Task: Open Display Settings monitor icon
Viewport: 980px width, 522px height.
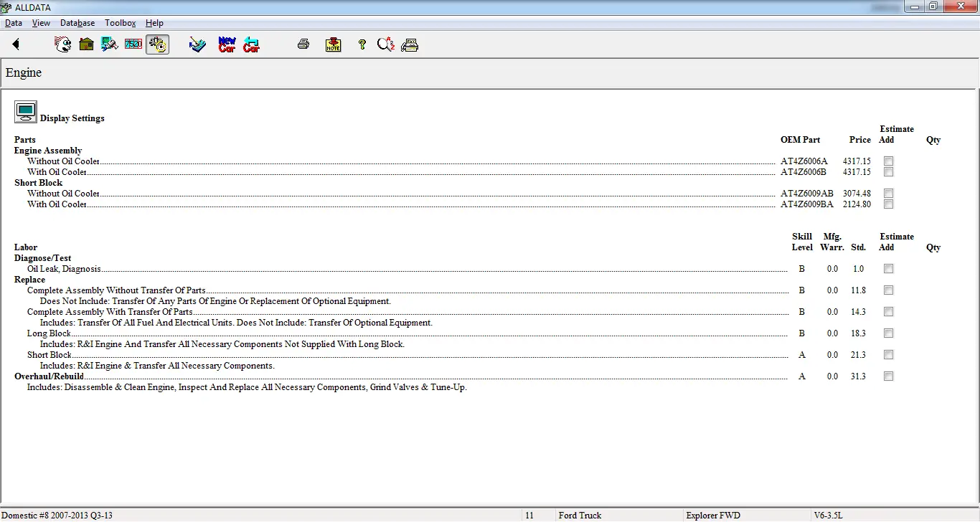Action: coord(26,112)
